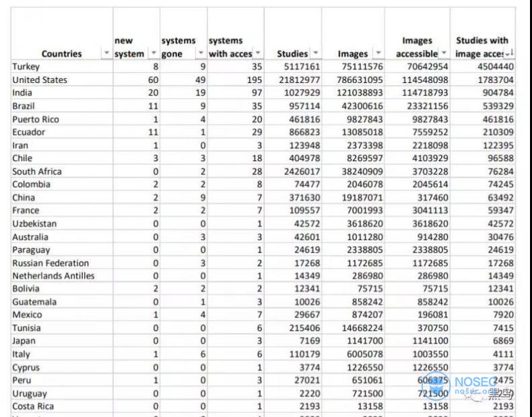Select the Paraguay cell
The image size is (532, 417).
tap(62, 250)
